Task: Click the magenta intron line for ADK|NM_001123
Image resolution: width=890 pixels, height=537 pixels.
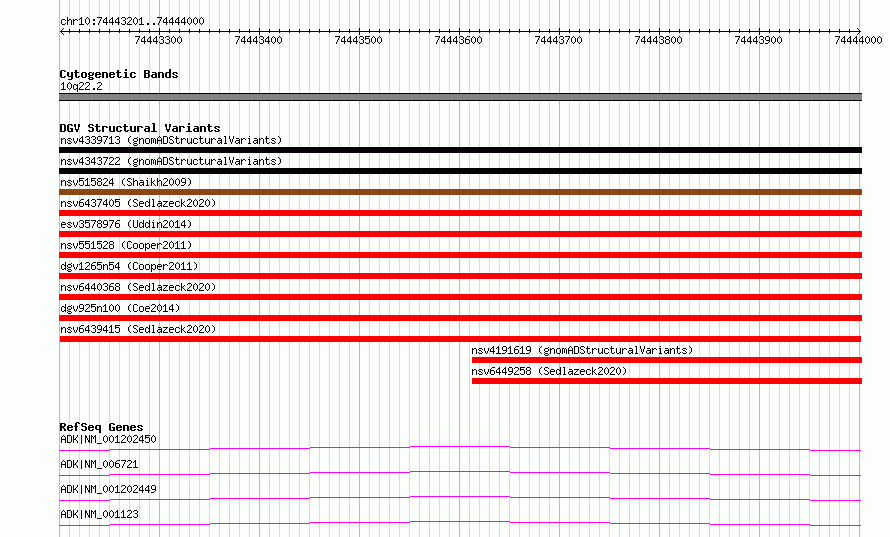Action: click(460, 523)
